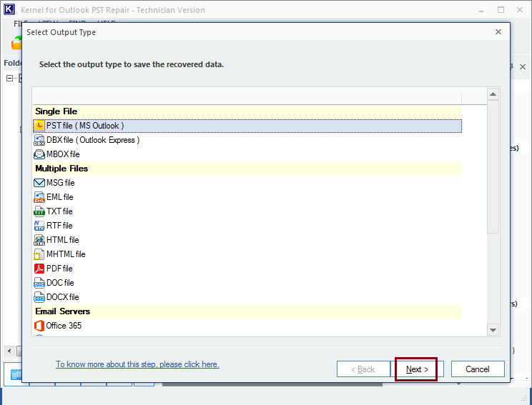Click the MBOX file envelope icon
532x405 pixels.
39,154
